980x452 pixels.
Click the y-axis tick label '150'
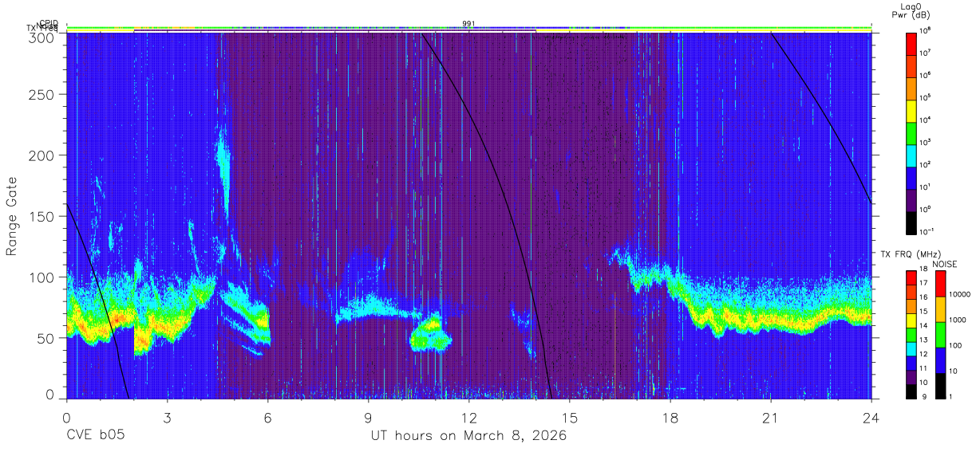[43, 216]
